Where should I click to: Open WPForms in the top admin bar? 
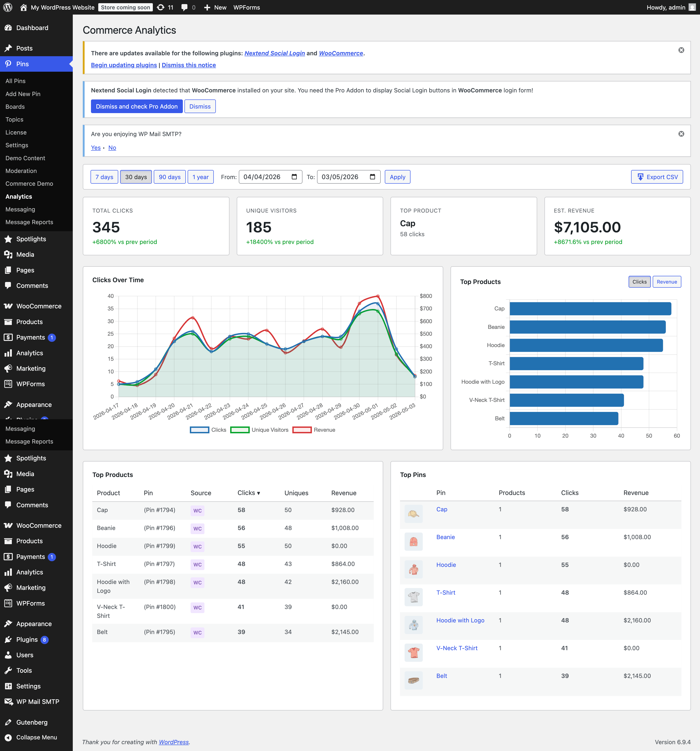[247, 8]
